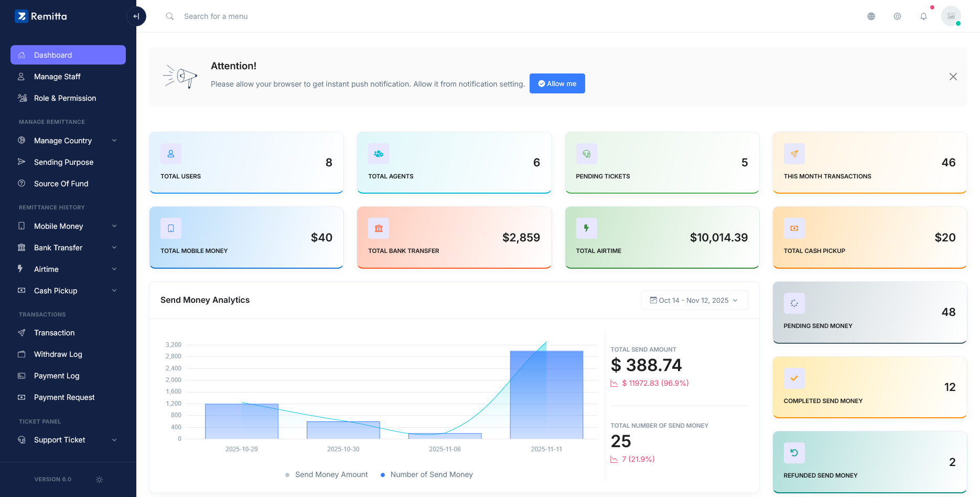Open settings gear icon in top bar

(x=897, y=16)
